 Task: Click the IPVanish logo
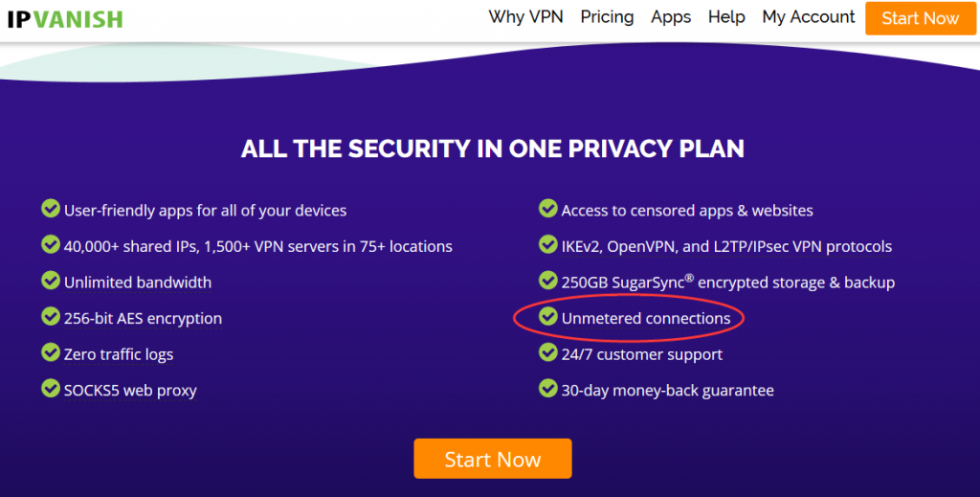coord(65,19)
